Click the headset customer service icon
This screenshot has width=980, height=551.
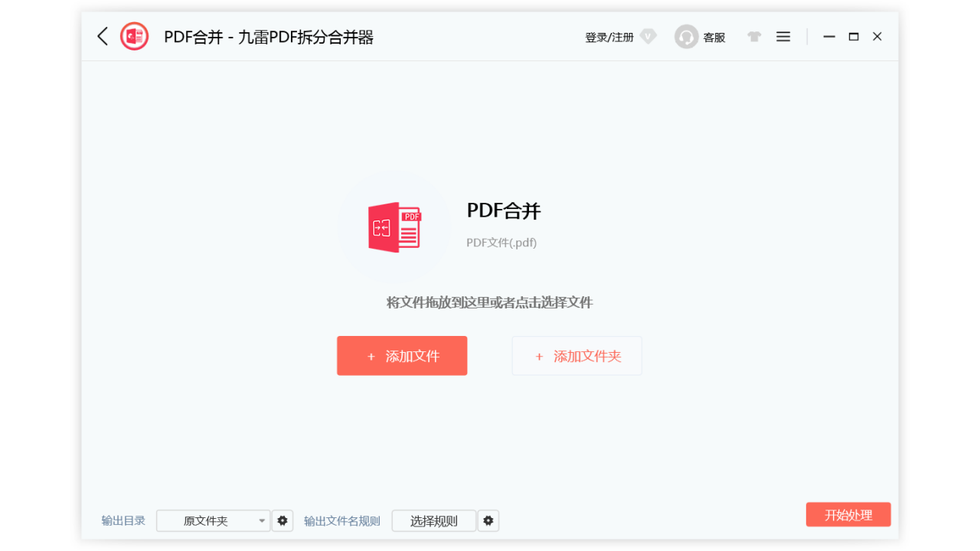click(687, 36)
